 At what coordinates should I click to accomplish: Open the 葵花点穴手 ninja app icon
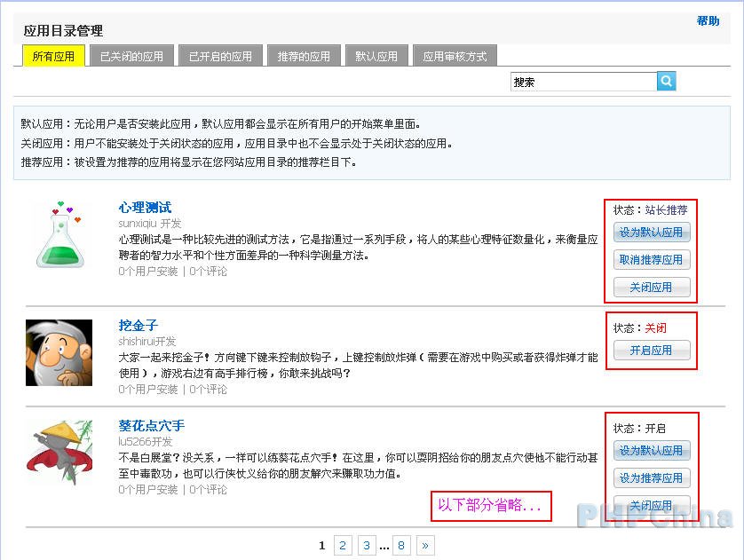[x=59, y=452]
